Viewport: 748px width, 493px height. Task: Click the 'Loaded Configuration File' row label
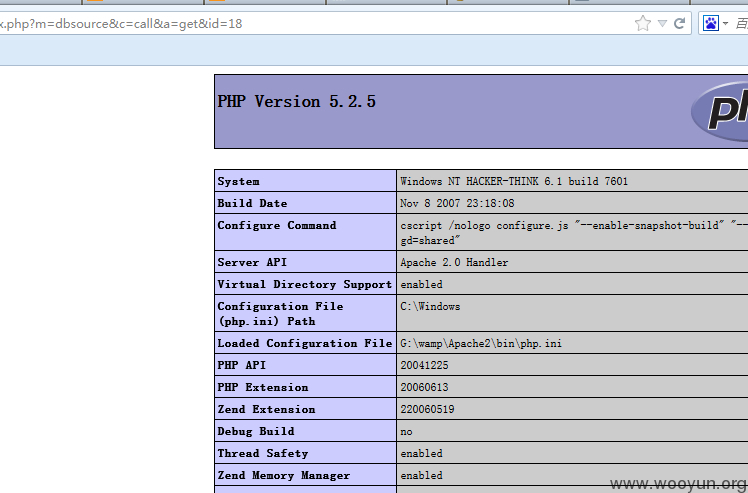click(304, 343)
